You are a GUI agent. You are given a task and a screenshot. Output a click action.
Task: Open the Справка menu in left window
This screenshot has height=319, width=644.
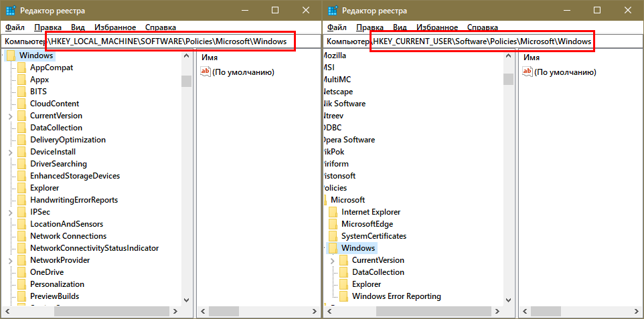[x=160, y=27]
